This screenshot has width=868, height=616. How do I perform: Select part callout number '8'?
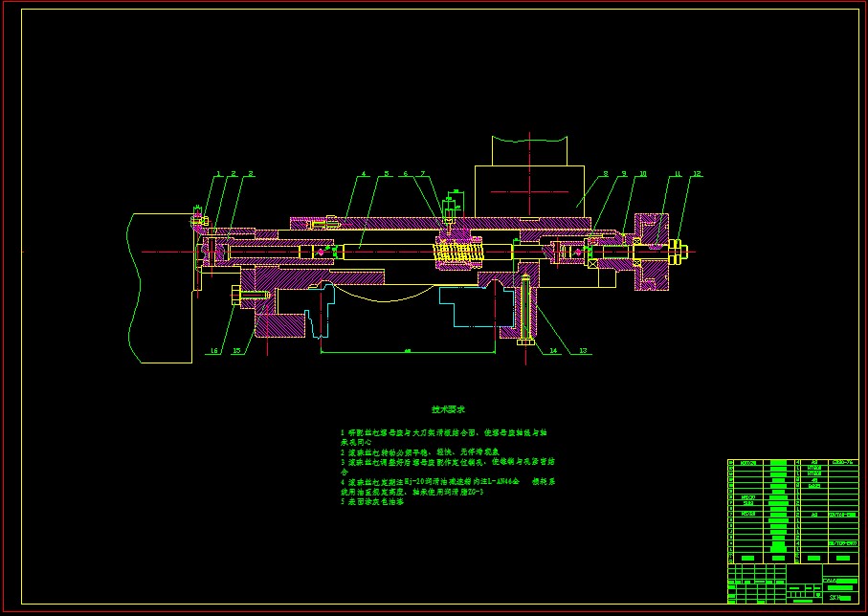pos(606,174)
